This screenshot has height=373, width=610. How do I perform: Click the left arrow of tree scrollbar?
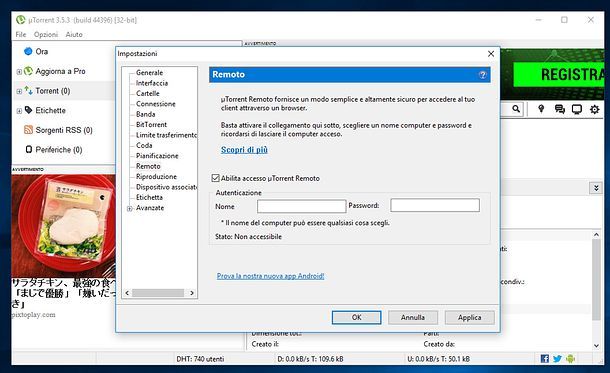click(127, 293)
